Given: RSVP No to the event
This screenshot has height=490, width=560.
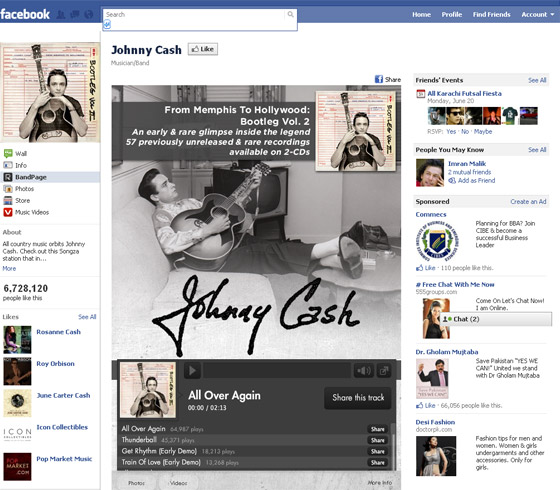Looking at the screenshot, I should pyautogui.click(x=465, y=131).
